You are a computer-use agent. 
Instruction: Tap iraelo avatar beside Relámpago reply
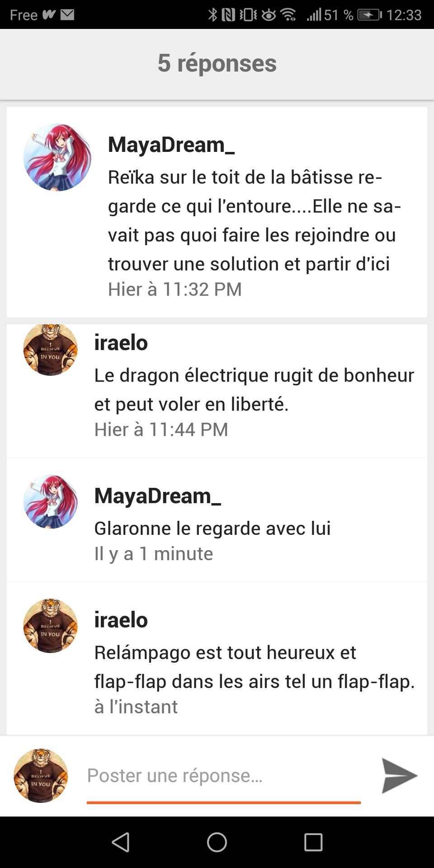(50, 626)
